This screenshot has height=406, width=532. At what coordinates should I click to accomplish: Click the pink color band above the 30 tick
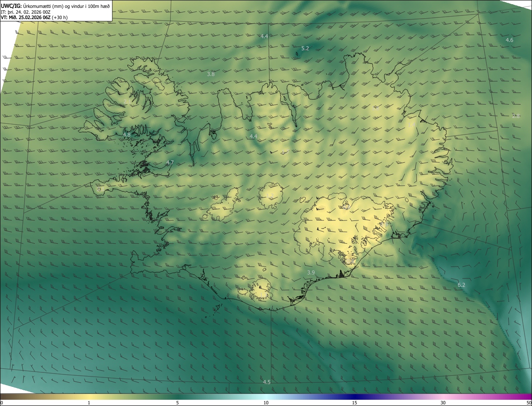point(443,397)
